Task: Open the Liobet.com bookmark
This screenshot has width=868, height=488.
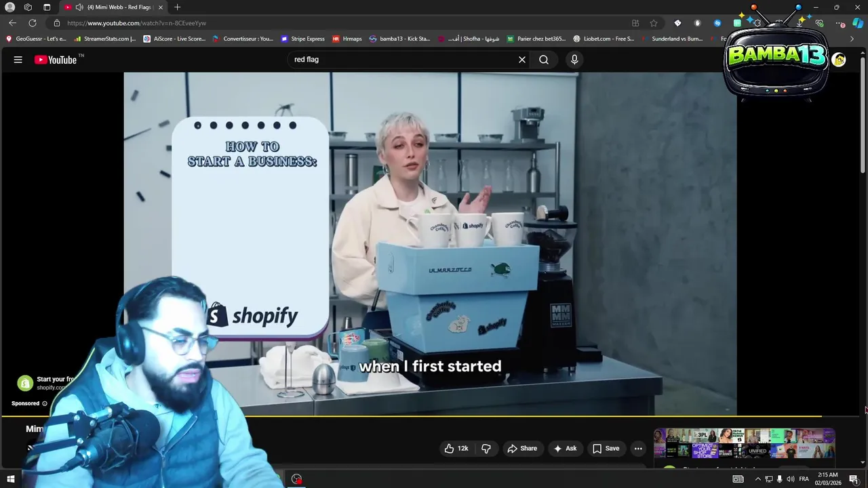Action: click(604, 39)
